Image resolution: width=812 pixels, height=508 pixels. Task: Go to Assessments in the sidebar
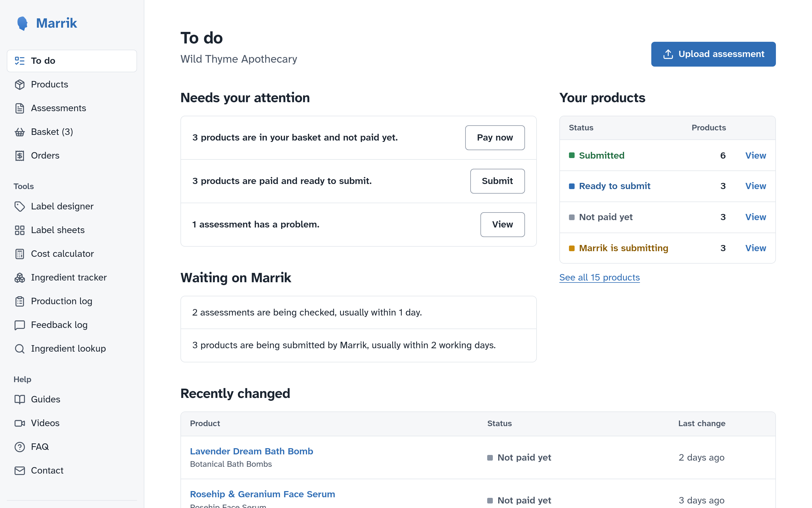point(72,108)
